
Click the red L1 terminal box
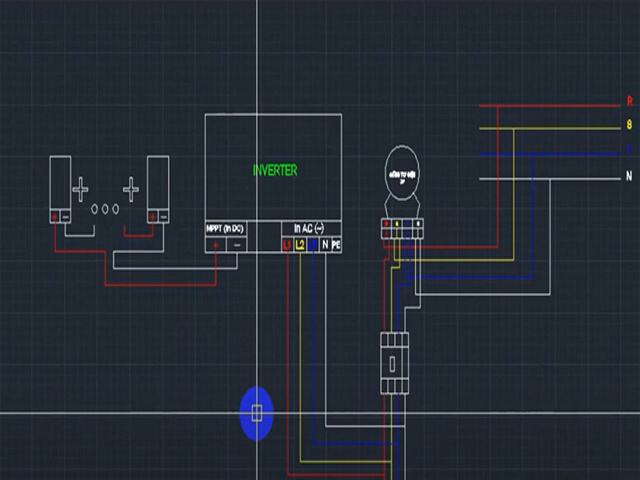[x=287, y=245]
